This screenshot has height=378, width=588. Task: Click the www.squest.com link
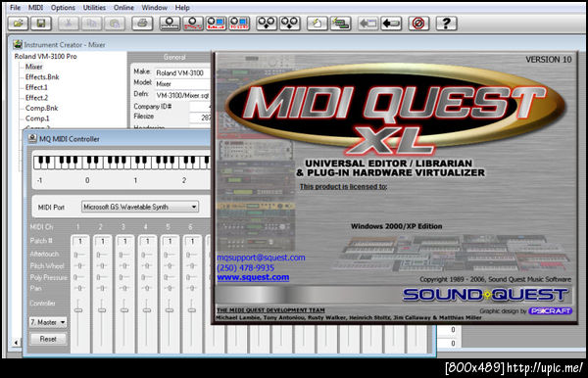[x=253, y=277]
